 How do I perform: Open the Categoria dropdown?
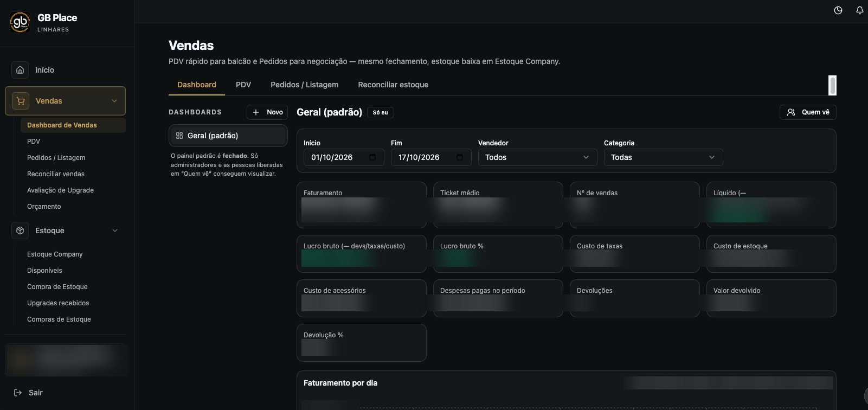click(x=663, y=157)
